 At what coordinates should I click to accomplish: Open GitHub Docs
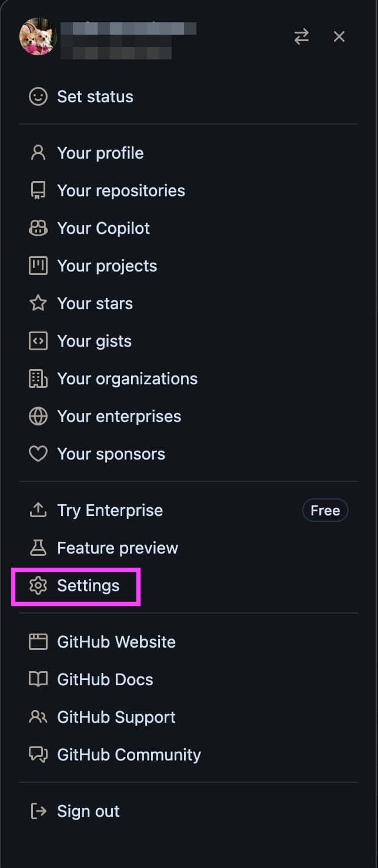click(105, 679)
